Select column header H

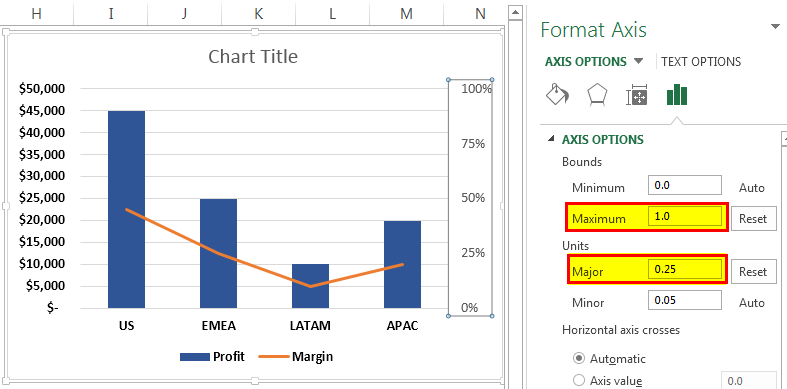click(x=37, y=13)
